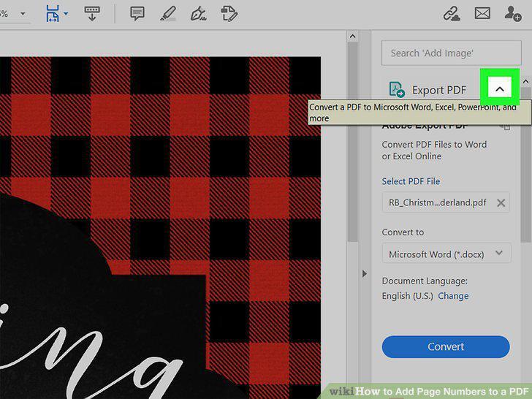Share a link to the file

452,14
